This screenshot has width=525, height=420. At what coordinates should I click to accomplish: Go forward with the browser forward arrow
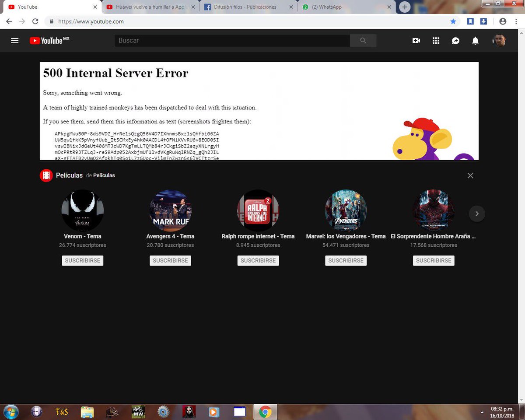[22, 21]
